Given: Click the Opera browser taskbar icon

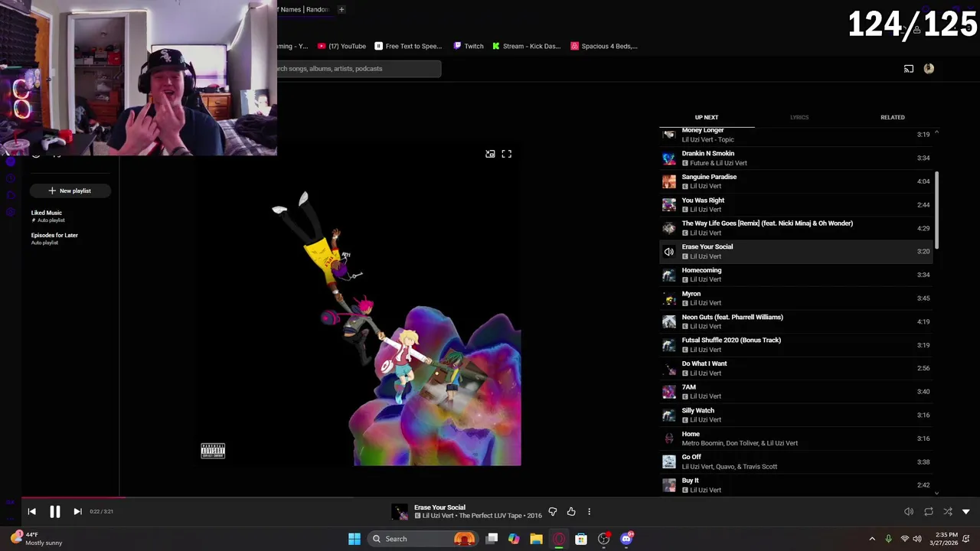Looking at the screenshot, I should coord(559,539).
